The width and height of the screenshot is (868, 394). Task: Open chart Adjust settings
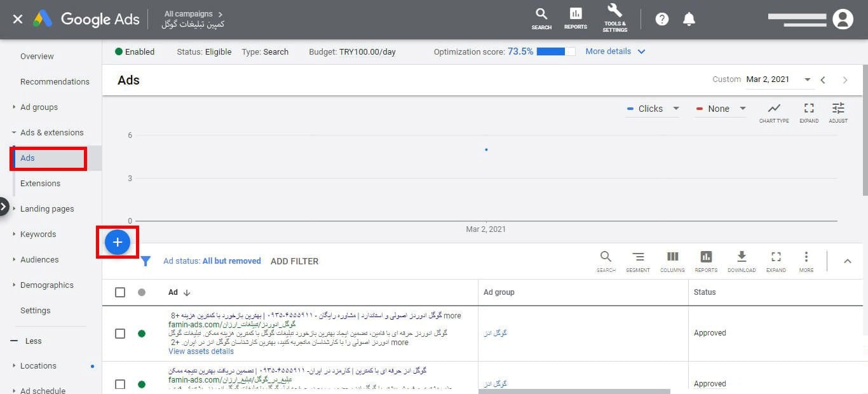[x=838, y=112]
